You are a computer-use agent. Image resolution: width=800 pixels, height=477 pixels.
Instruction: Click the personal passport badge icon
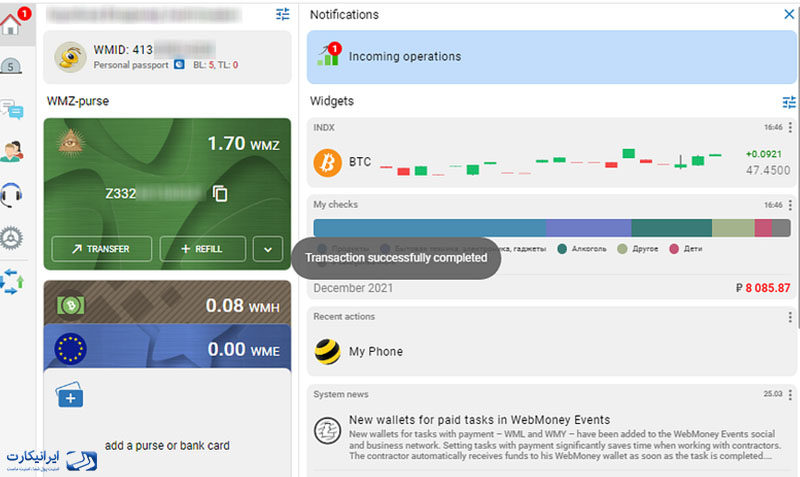pos(179,65)
